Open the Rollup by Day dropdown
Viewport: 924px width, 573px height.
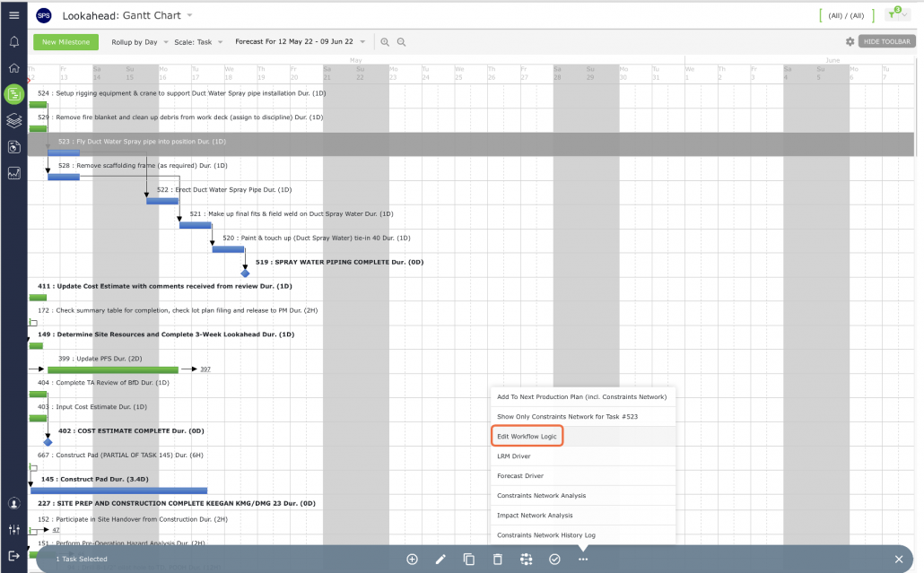tap(140, 42)
